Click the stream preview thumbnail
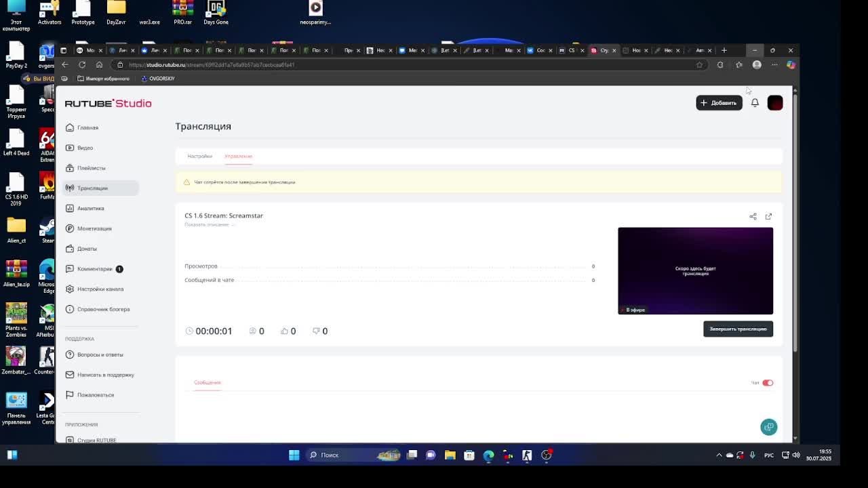The image size is (868, 488). click(x=695, y=270)
